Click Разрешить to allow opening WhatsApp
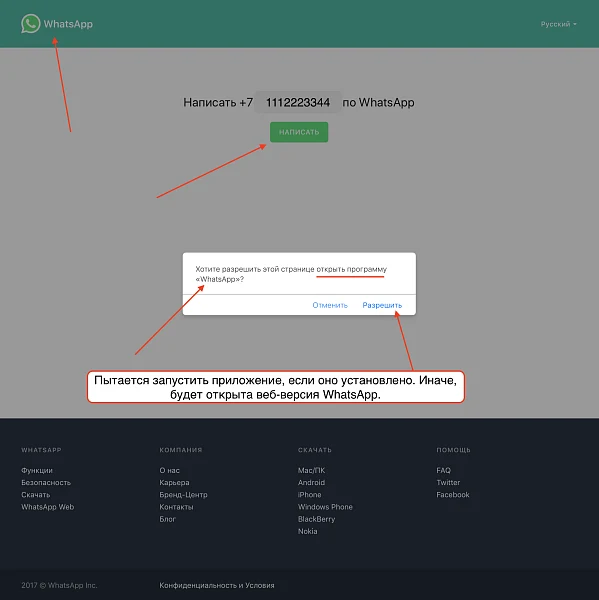Image resolution: width=599 pixels, height=600 pixels. click(x=382, y=305)
